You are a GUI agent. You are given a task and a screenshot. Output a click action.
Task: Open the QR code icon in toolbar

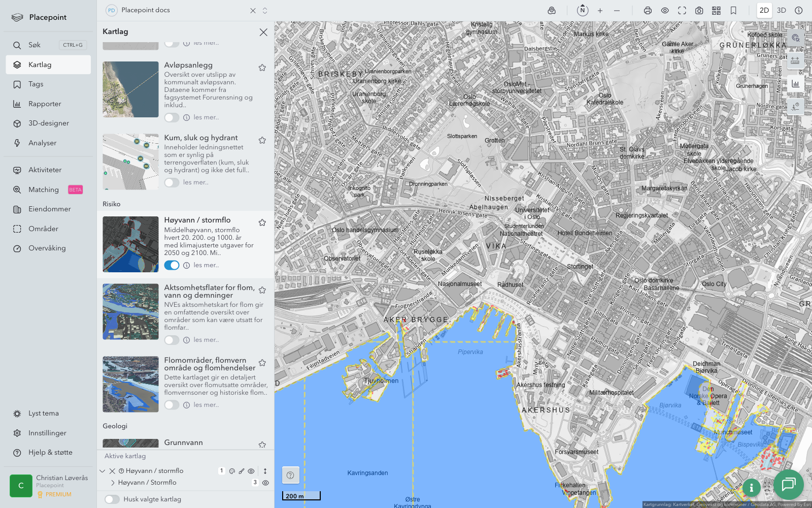[716, 11]
